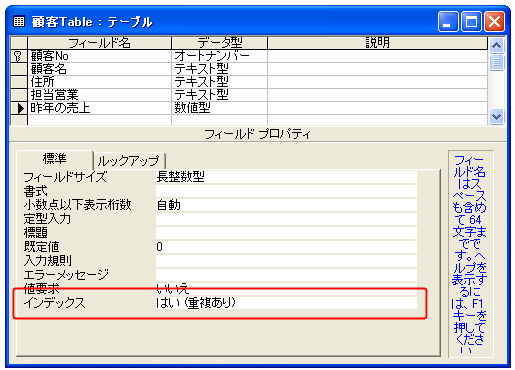The image size is (515, 370).
Task: Select the row selector for 住所
Action: pos(18,82)
